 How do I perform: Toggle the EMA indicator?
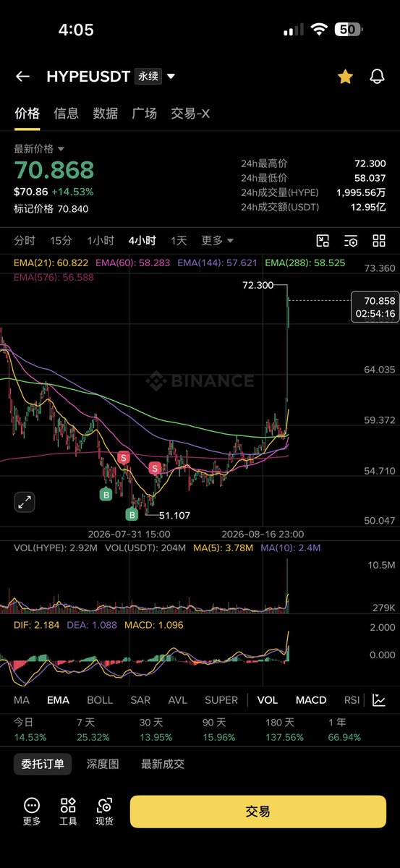(58, 700)
